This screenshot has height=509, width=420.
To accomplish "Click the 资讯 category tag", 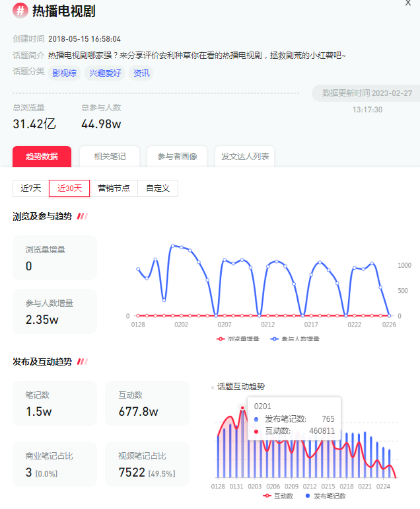I will tap(141, 73).
